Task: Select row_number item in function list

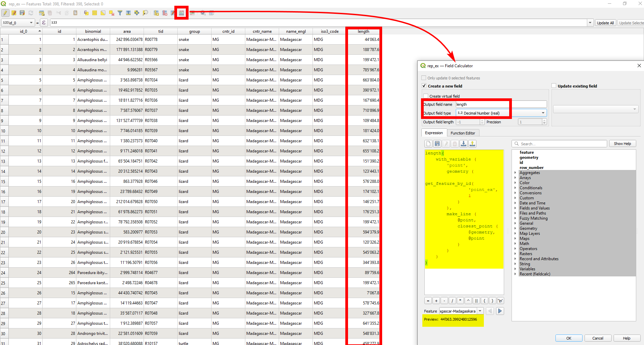Action: 531,168
